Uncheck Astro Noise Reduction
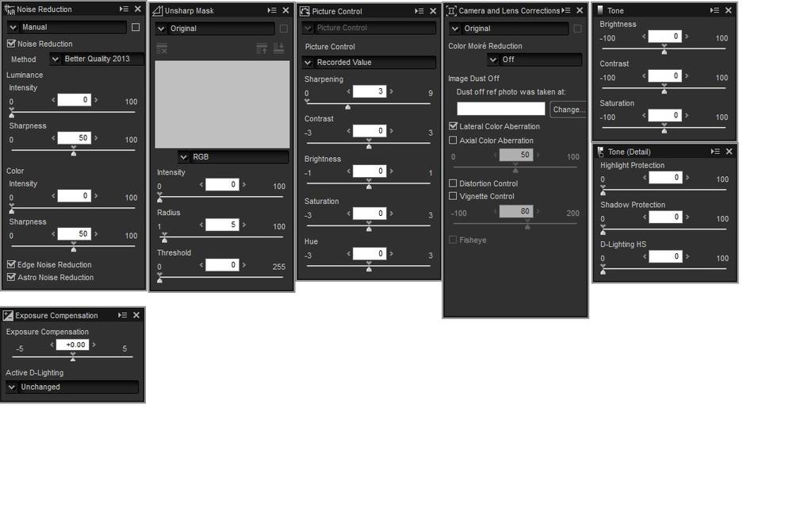Viewport: 812px width, 508px height. [x=11, y=277]
